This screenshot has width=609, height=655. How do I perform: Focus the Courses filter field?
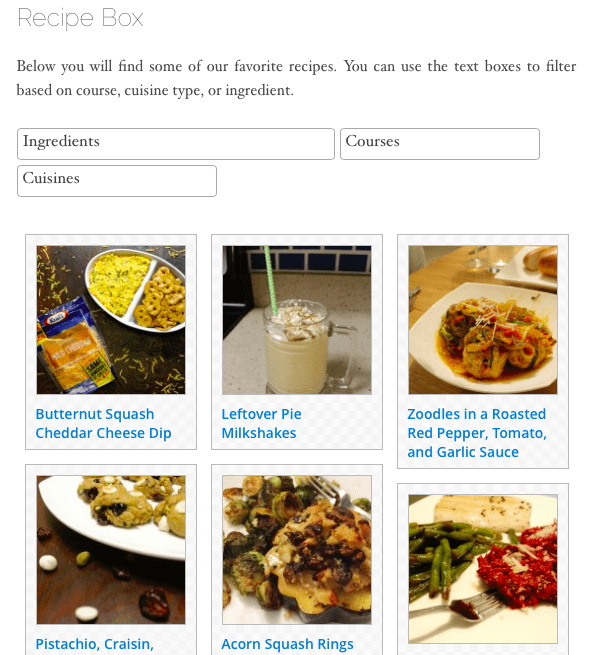440,144
